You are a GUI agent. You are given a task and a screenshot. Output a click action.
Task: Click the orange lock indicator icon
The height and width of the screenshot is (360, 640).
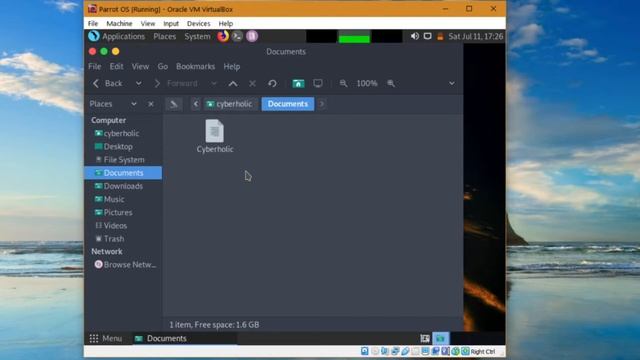tap(440, 36)
